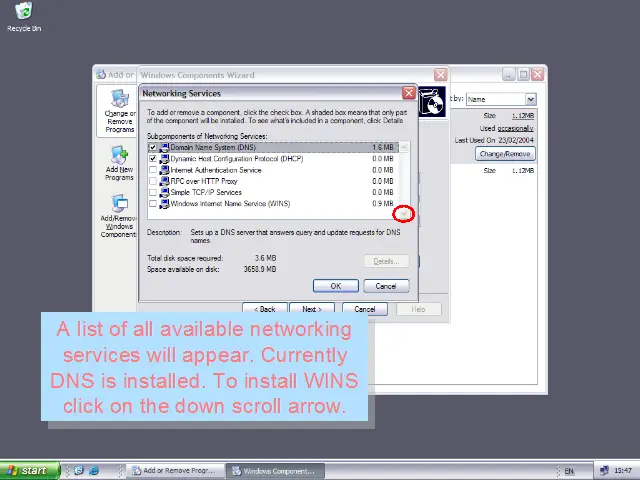
Task: Click Add/Remove Windows Components icon
Action: tap(119, 206)
